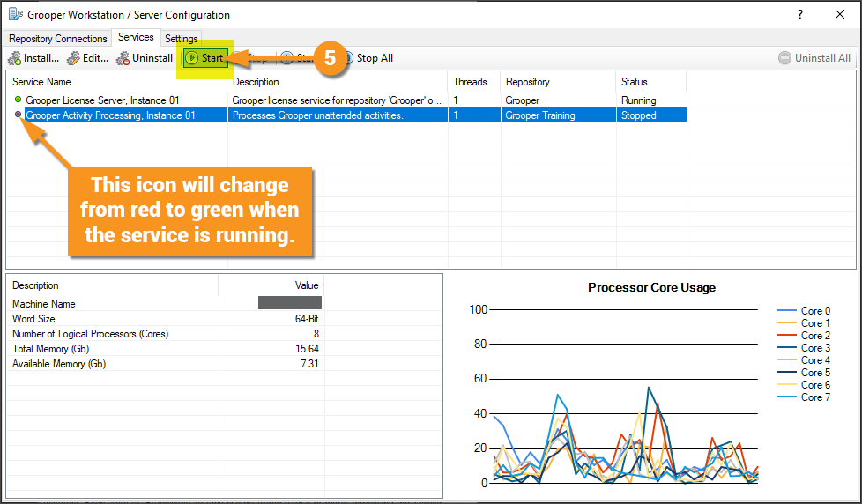Click the Install service toolbar icon

click(15, 58)
